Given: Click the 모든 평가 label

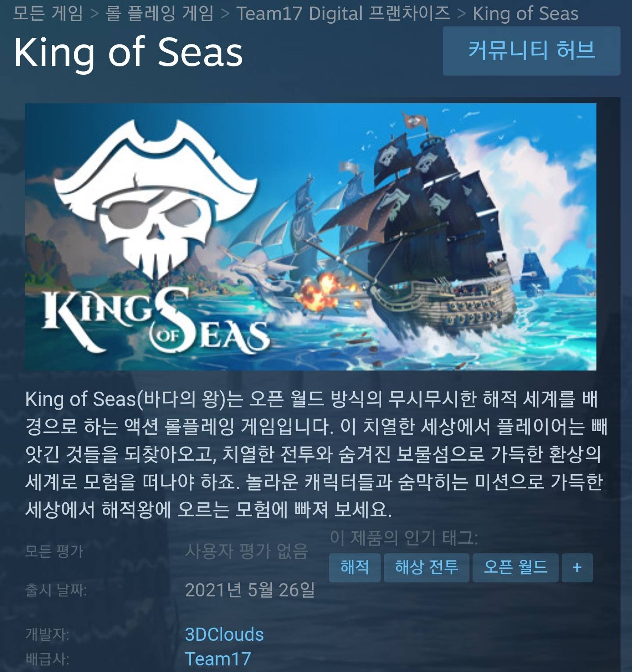Looking at the screenshot, I should click(x=54, y=551).
